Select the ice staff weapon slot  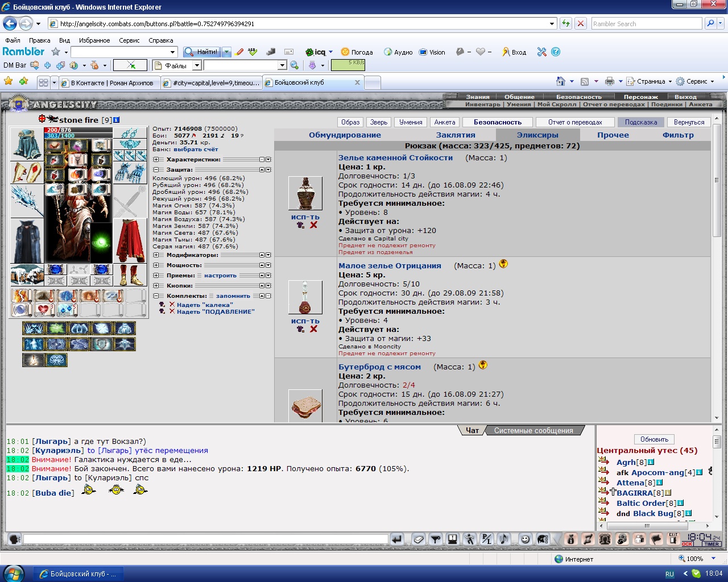(27, 201)
